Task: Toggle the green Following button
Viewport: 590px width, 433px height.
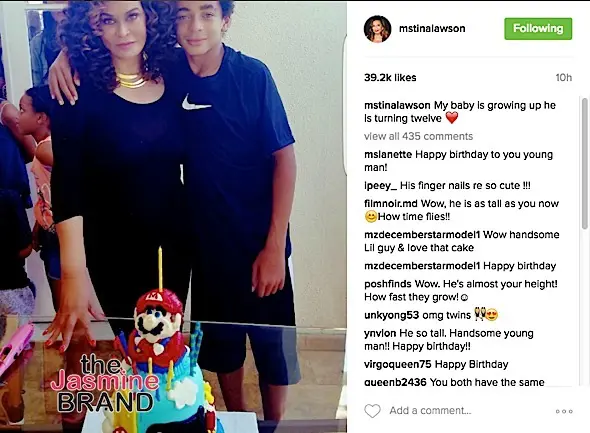Action: coord(538,29)
